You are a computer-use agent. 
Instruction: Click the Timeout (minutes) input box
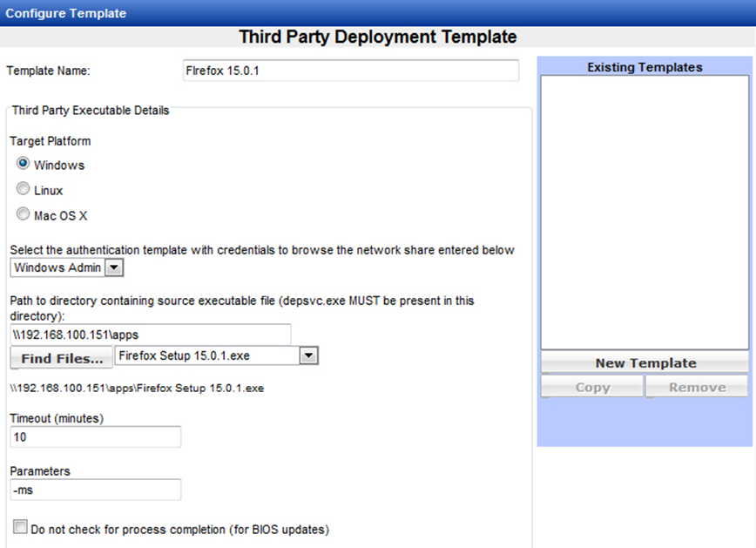tap(95, 436)
